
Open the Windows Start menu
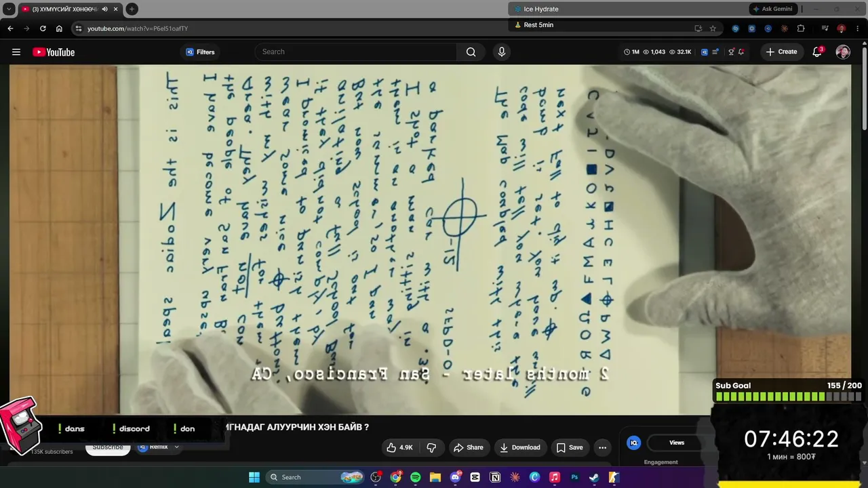(x=254, y=477)
